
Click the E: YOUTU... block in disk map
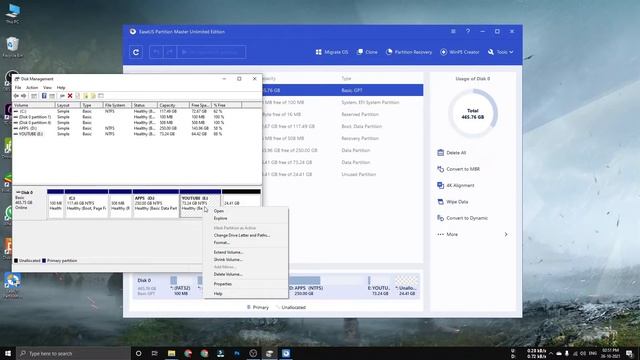[379, 285]
